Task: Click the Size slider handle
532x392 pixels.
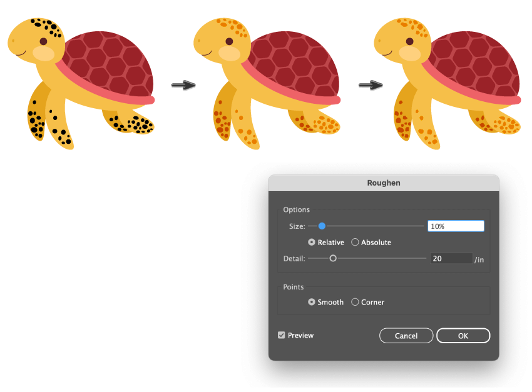Action: point(322,226)
